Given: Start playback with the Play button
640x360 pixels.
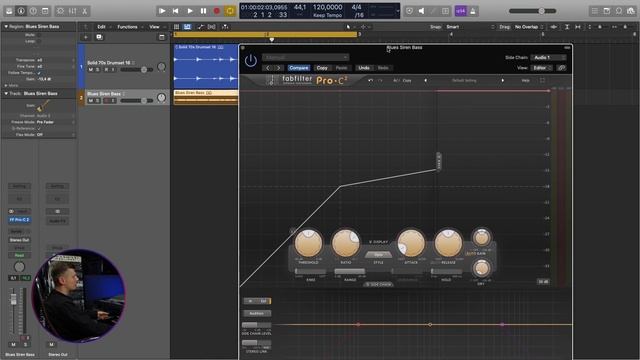Looking at the screenshot, I should [189, 11].
